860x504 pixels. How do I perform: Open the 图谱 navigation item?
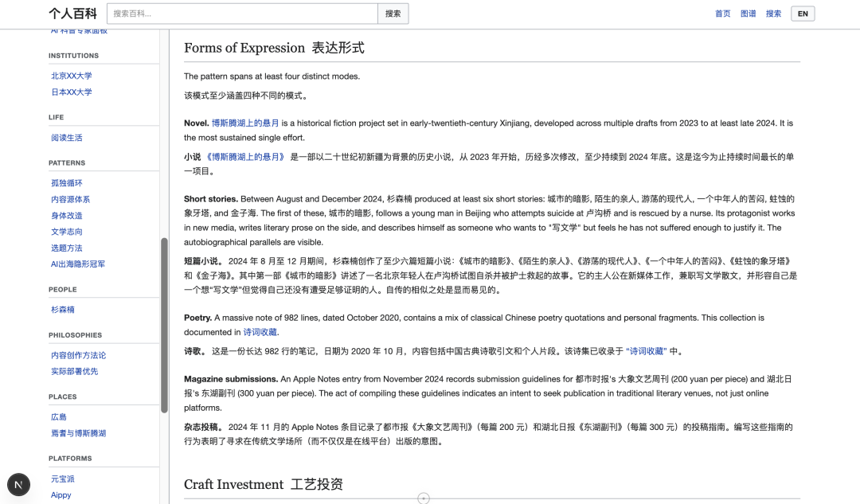tap(748, 13)
